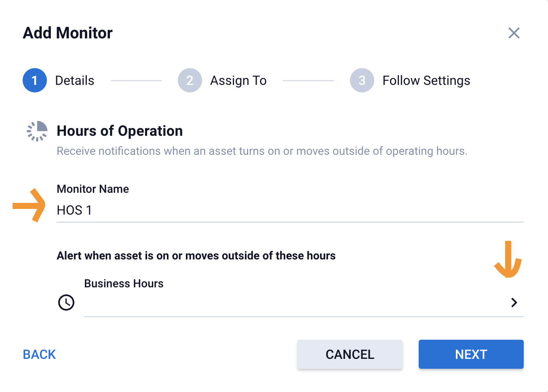Click the Hours of Operation pie icon
The width and height of the screenshot is (548, 392).
point(37,131)
